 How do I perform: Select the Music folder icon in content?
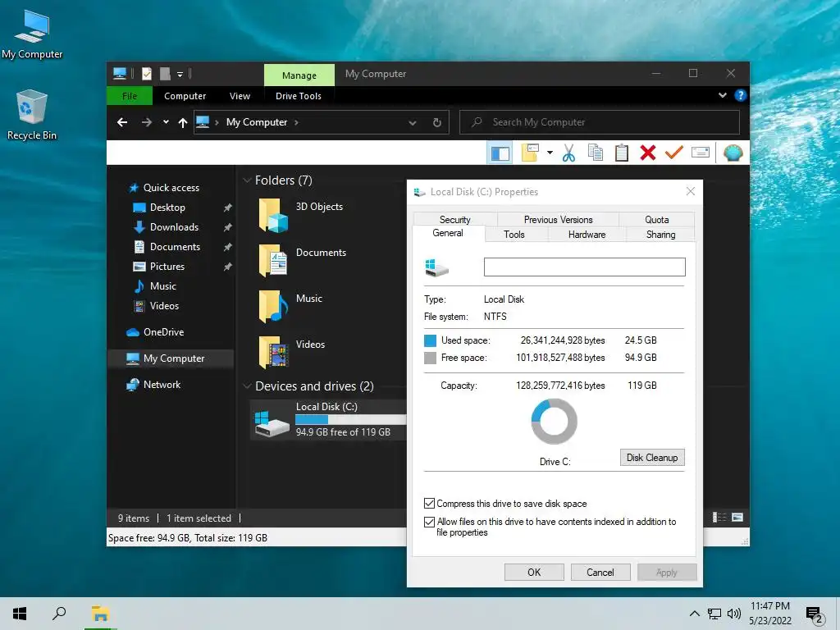tap(273, 307)
